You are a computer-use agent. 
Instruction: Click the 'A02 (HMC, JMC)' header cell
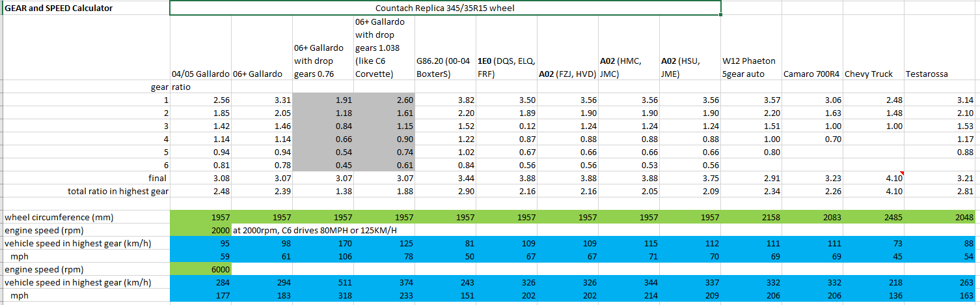[x=629, y=48]
